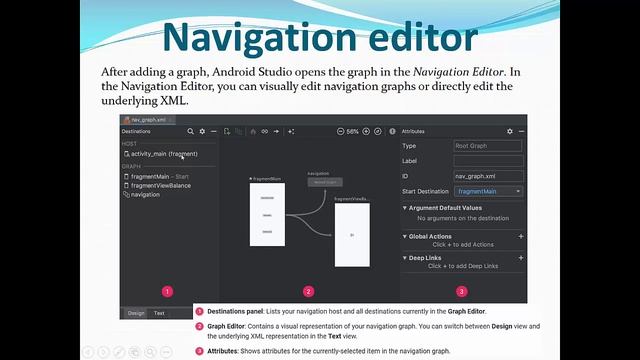
Task: Click slideshow next slide arrow
Action: pos(104,352)
